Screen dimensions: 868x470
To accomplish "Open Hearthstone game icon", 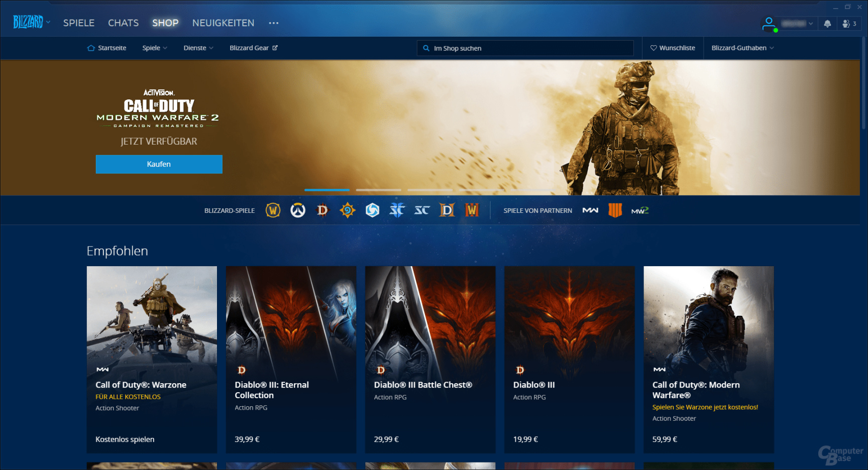I will point(347,210).
